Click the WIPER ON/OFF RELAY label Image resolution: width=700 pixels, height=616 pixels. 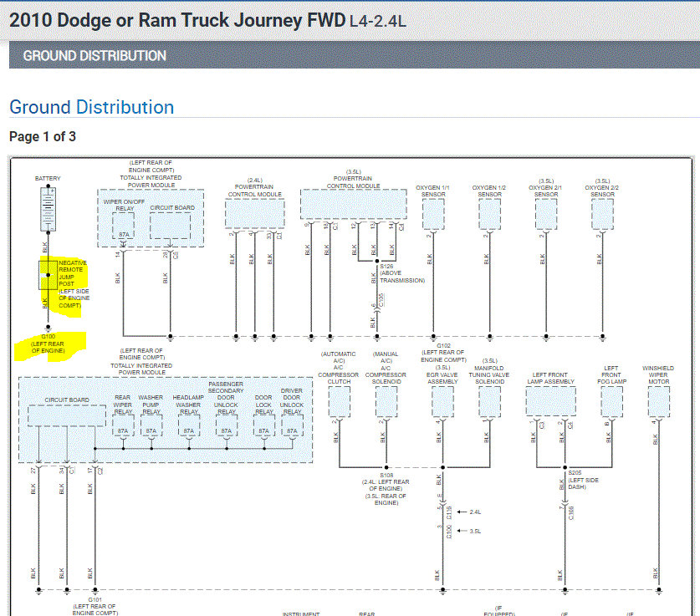[x=124, y=205]
